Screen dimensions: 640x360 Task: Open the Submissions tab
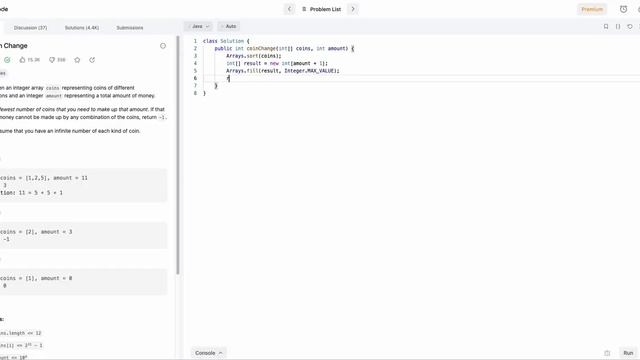[x=130, y=28]
